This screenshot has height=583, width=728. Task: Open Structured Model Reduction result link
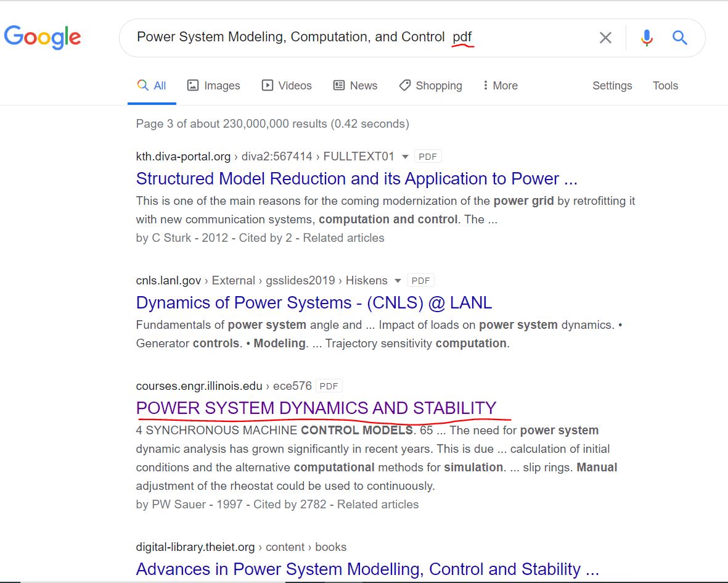[x=356, y=179]
